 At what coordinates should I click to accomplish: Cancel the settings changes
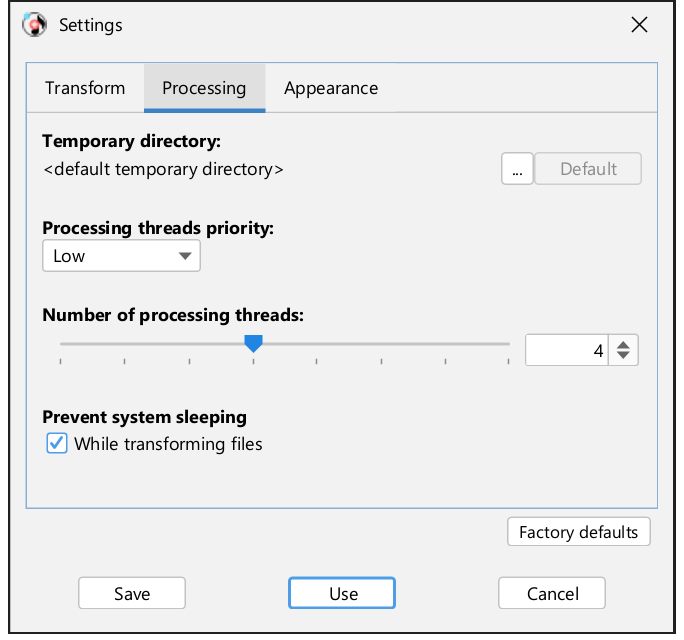tap(552, 593)
